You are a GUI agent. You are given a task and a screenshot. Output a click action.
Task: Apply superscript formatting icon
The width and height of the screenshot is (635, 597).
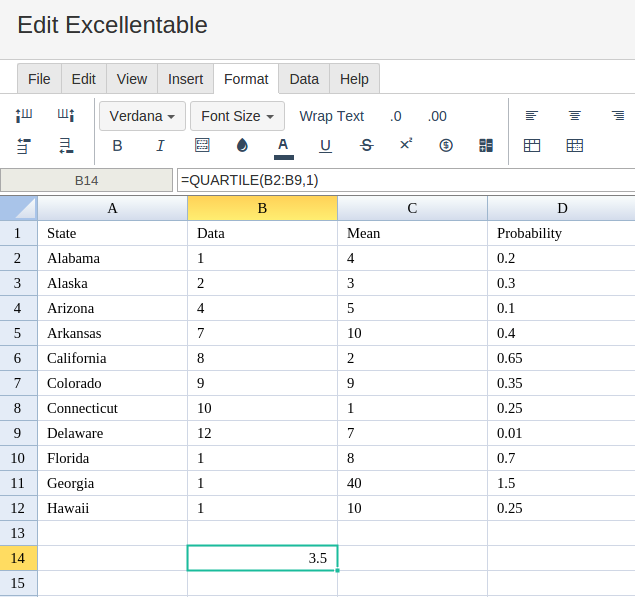click(x=406, y=144)
